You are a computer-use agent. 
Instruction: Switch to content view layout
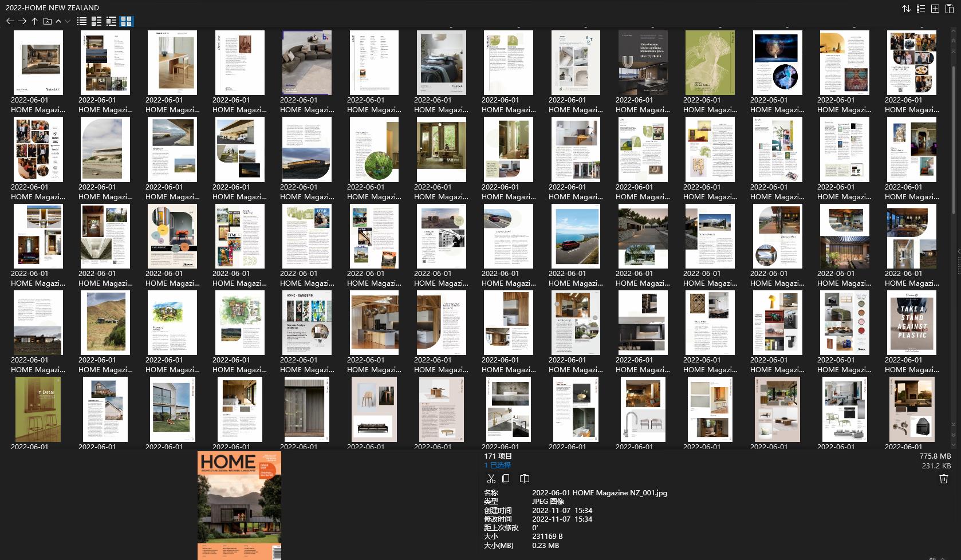[111, 21]
